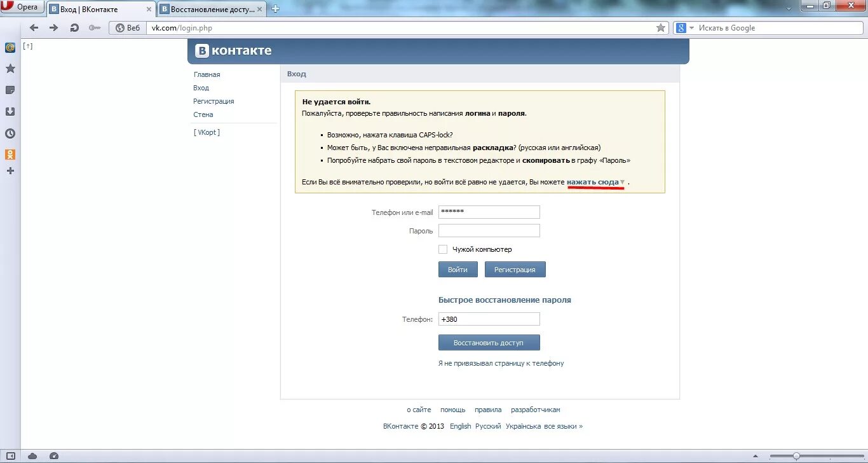This screenshot has width=868, height=463.
Task: Open the правила footer link
Action: [488, 410]
